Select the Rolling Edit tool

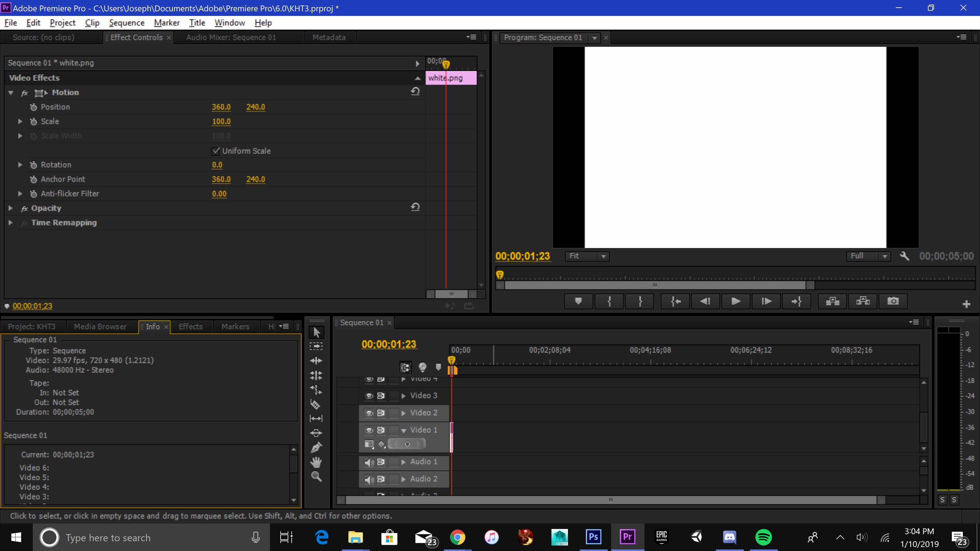316,375
